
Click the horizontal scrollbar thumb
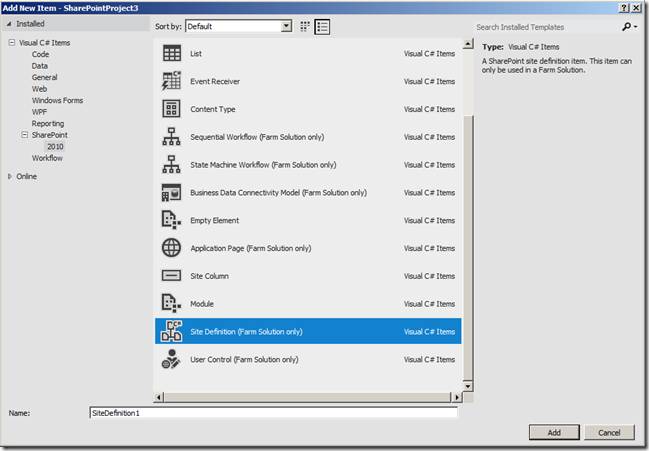(x=308, y=397)
